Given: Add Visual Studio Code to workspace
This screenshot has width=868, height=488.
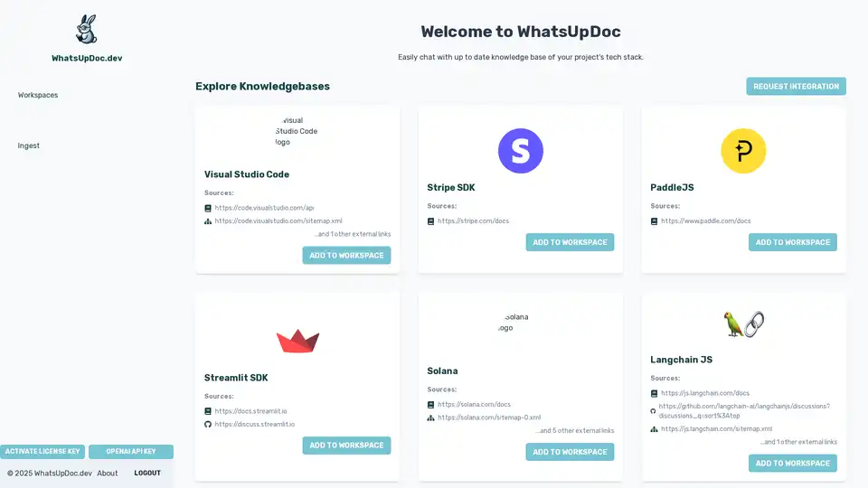Looking at the screenshot, I should [346, 256].
